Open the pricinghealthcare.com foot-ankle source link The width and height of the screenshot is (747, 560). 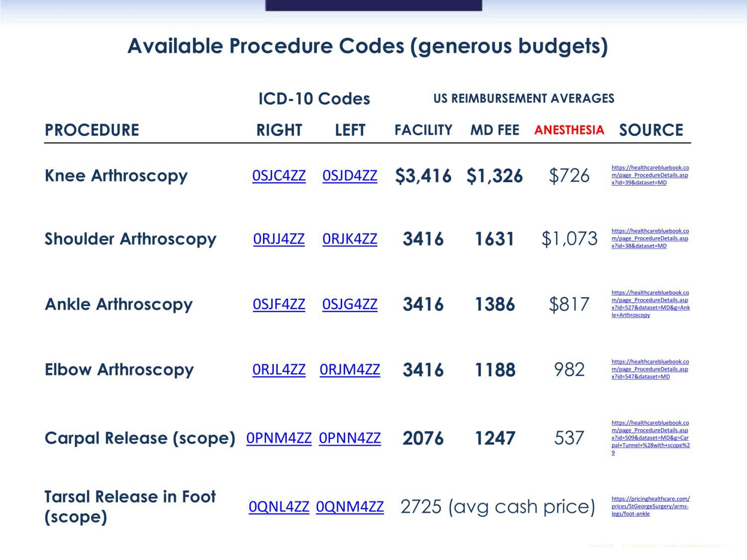tap(650, 506)
